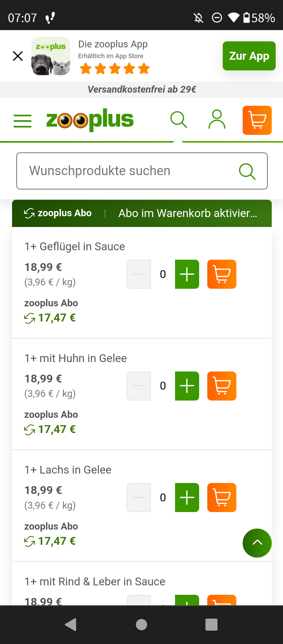Click into Wunschprodukte suchen search field

pyautogui.click(x=142, y=171)
